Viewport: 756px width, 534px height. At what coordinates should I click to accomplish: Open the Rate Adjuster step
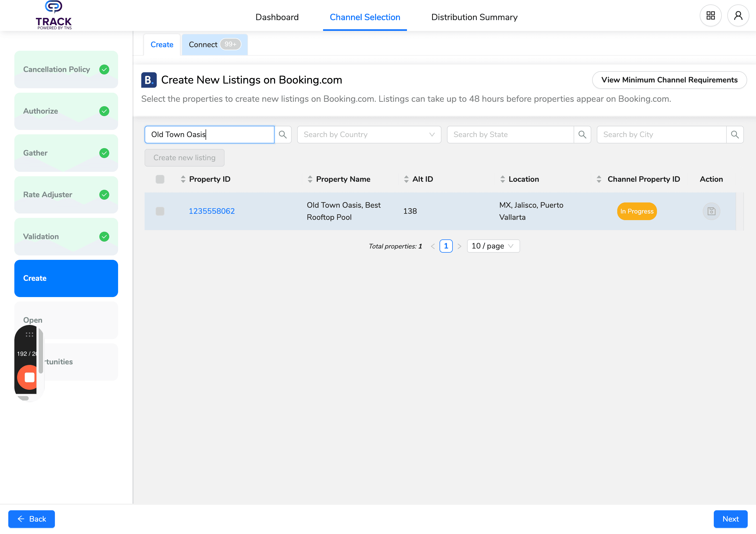pos(66,195)
